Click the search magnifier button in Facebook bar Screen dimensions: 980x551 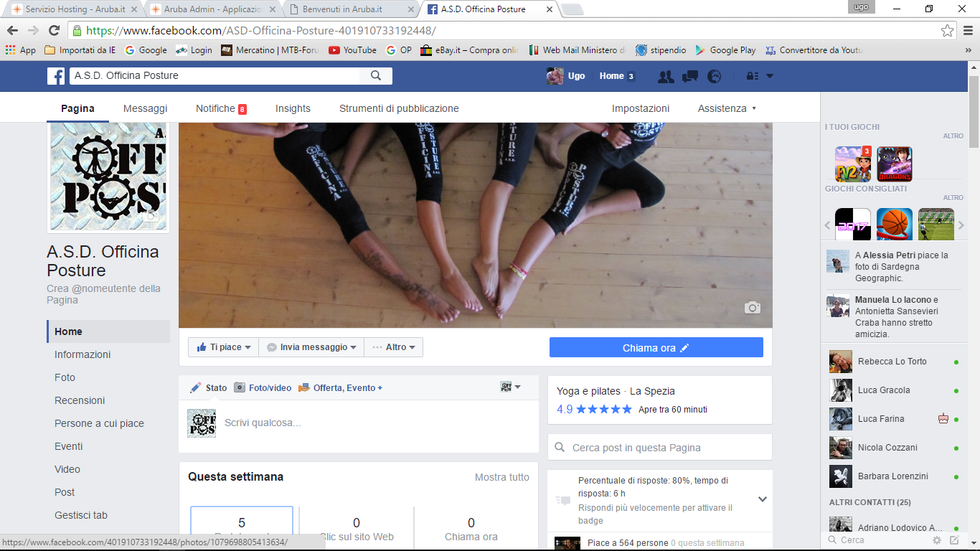pos(376,76)
